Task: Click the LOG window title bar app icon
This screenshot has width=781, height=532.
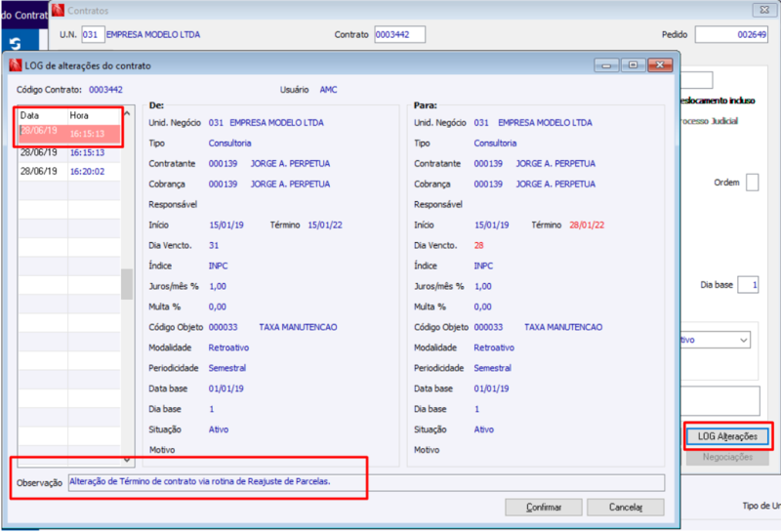Action: pos(16,65)
